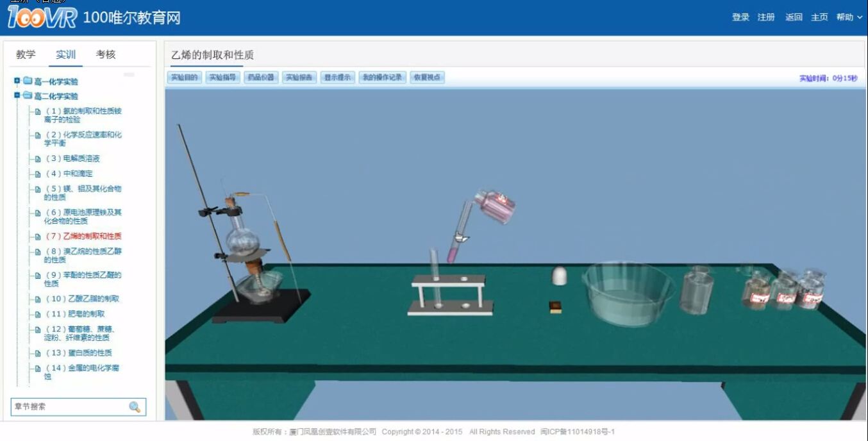Click the 实验目的 button

point(185,78)
